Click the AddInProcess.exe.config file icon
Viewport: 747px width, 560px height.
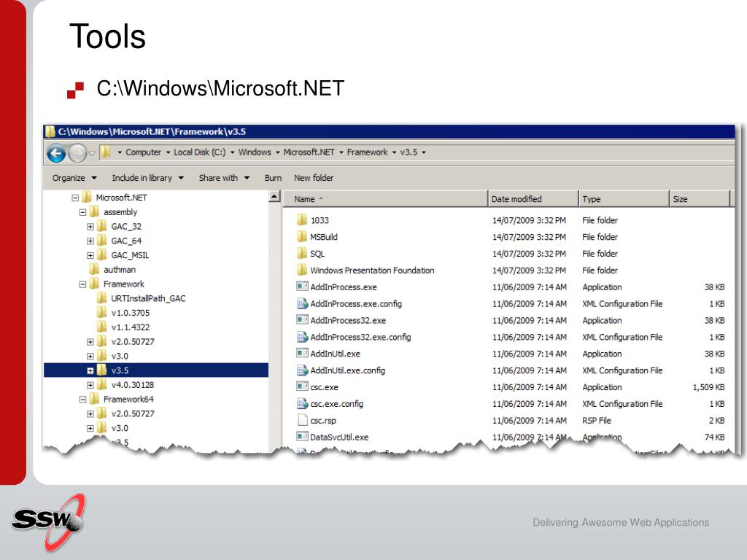coord(302,303)
